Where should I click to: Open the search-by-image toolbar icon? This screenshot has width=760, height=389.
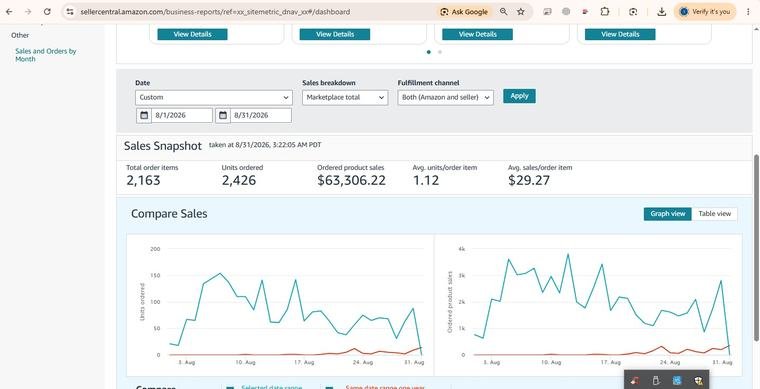pyautogui.click(x=633, y=12)
